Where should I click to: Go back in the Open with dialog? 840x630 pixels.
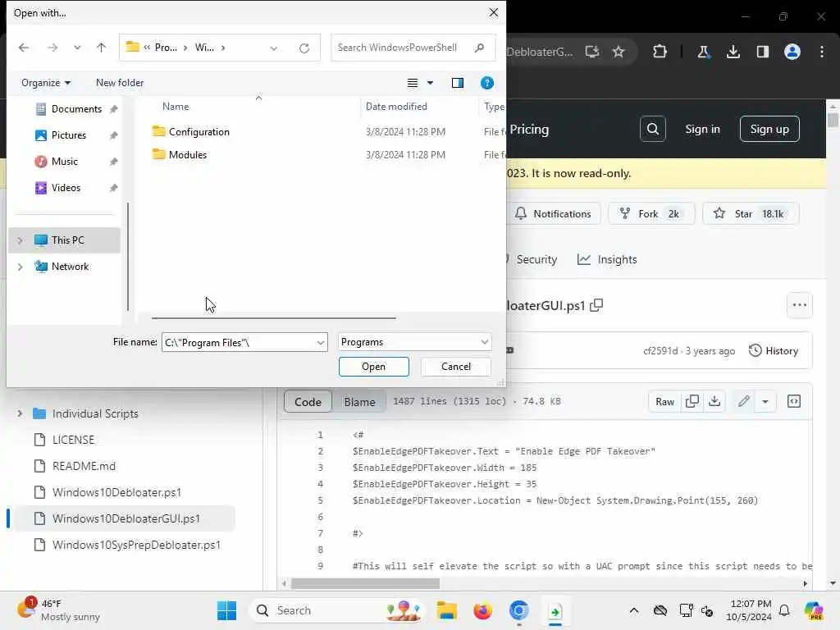pyautogui.click(x=24, y=48)
